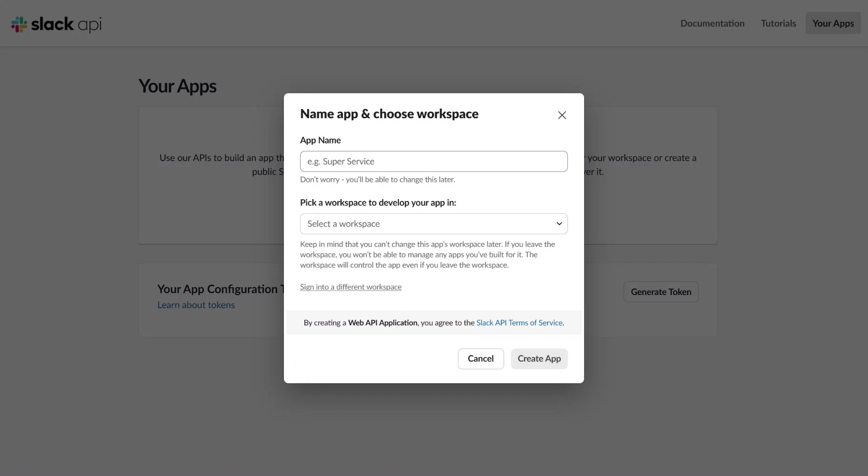Click the 'Pick a workspace to develop' label
The width and height of the screenshot is (868, 476).
378,203
